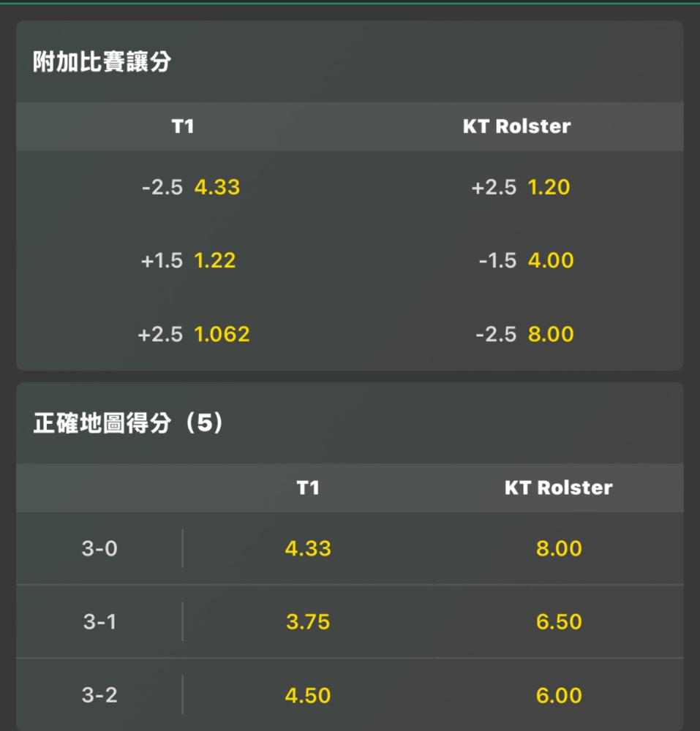
Task: Collapse the 附加比賽讓分 market section
Action: (350, 61)
